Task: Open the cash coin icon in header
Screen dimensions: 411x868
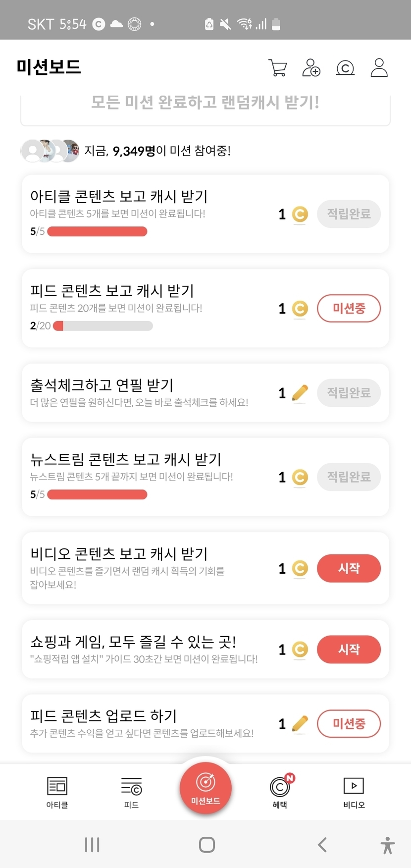Action: click(x=345, y=68)
